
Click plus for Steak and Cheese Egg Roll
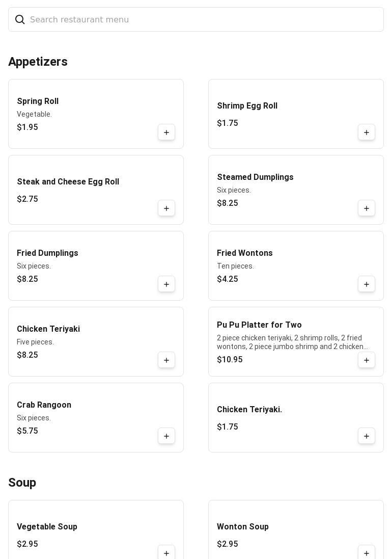[166, 208]
